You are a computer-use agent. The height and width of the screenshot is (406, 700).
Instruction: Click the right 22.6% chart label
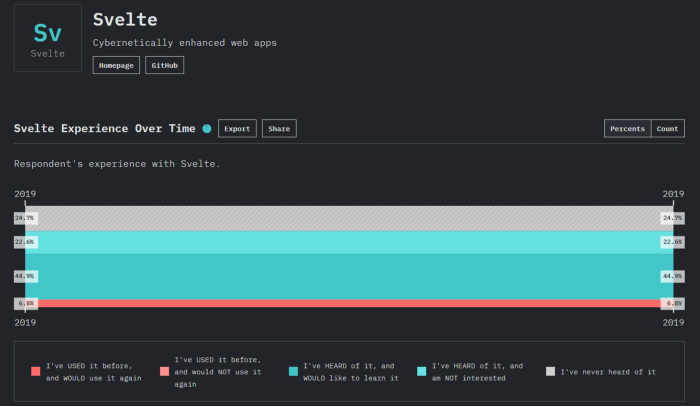672,242
